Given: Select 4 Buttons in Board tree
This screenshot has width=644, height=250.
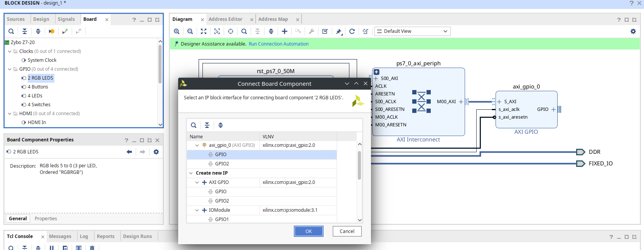Looking at the screenshot, I should click(x=38, y=87).
